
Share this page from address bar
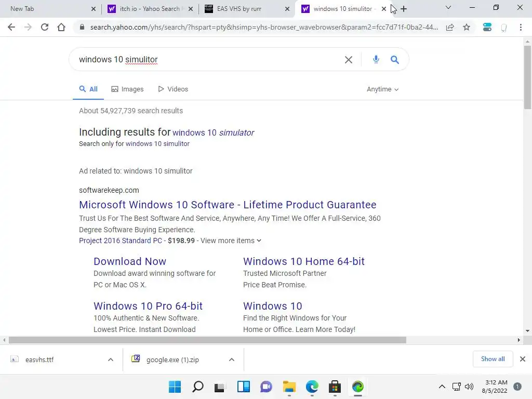click(x=450, y=27)
